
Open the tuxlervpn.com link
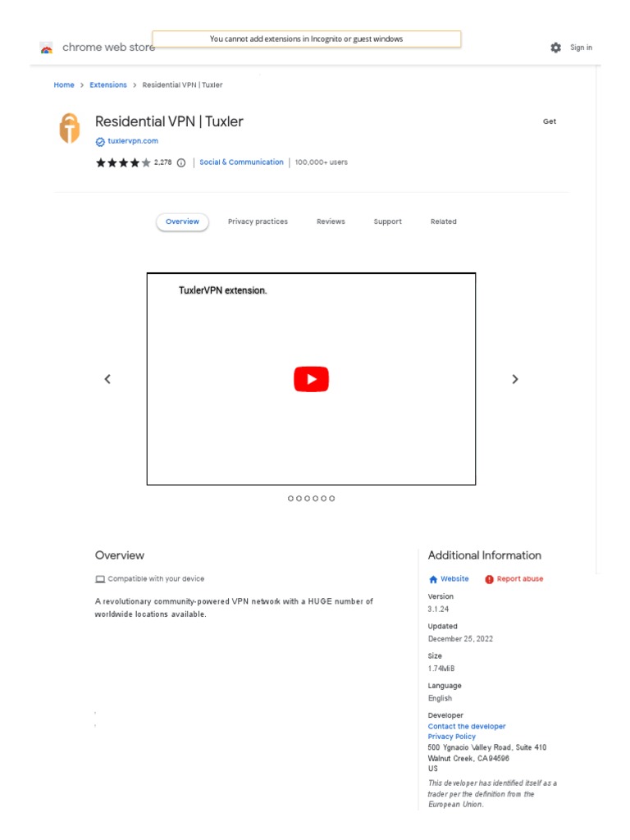click(x=133, y=141)
